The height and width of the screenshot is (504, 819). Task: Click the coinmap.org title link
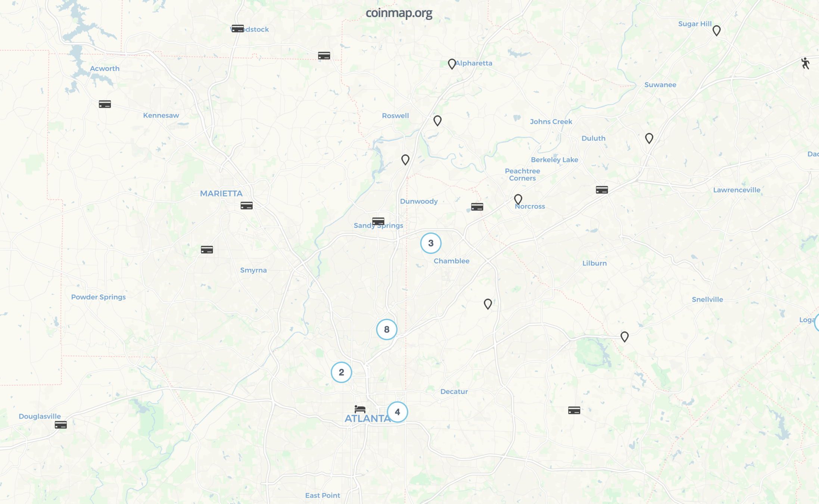(x=399, y=13)
